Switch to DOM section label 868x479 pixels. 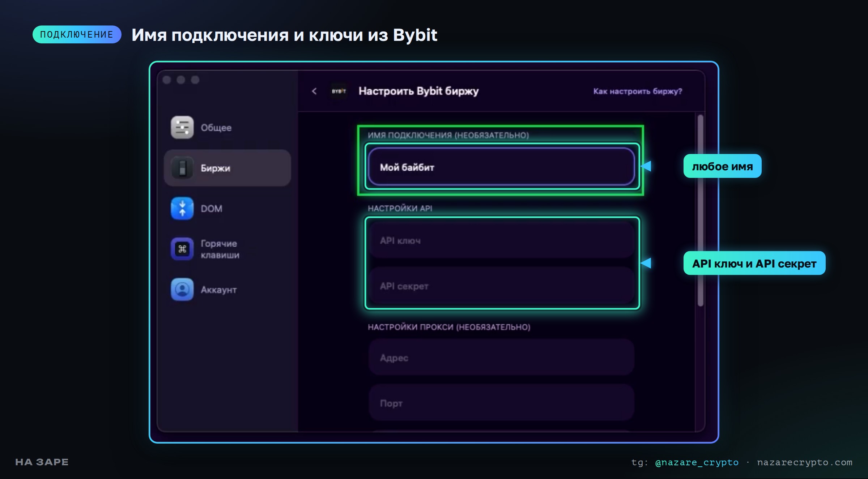pos(211,209)
